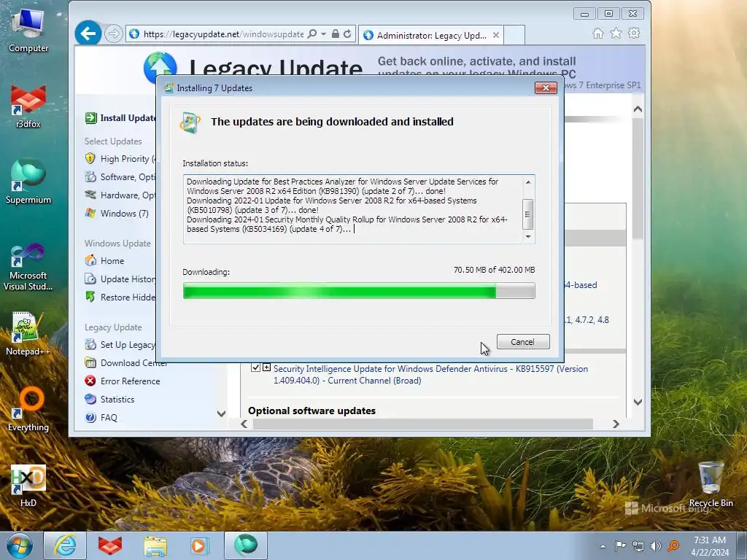The width and height of the screenshot is (747, 560).
Task: Open Update History in the sidebar
Action: [x=128, y=279]
